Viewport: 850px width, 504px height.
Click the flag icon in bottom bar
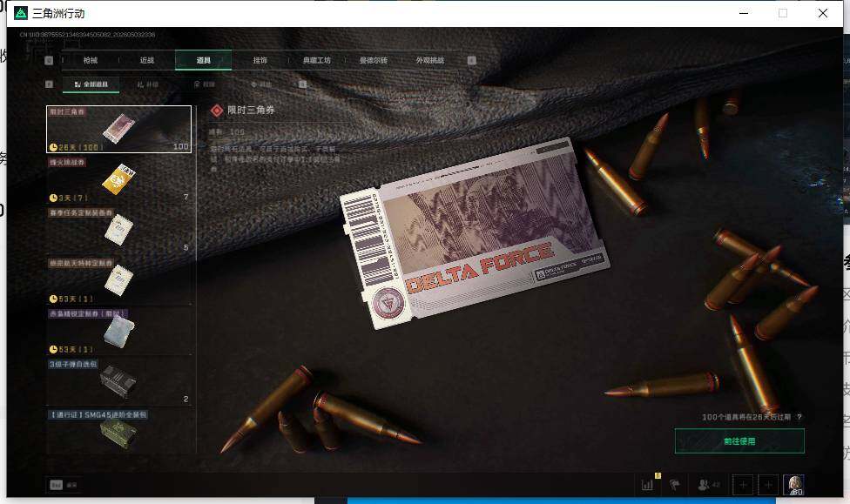(674, 485)
